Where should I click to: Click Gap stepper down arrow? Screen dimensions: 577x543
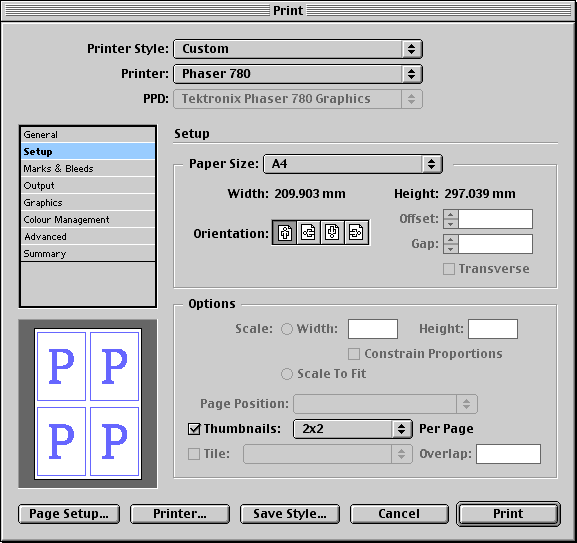(450, 249)
